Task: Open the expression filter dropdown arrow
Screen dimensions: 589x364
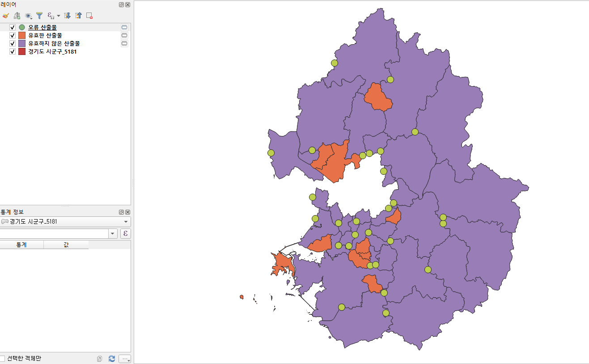Action: (x=59, y=16)
